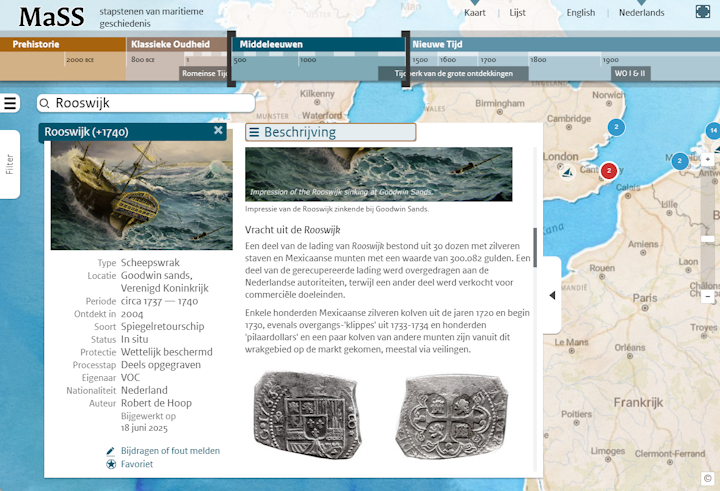Screen dimensions: 720x491
Task: Click Bijdragen of fout melden link
Action: point(170,451)
